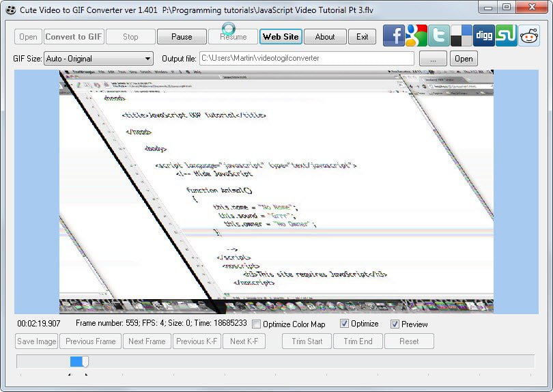Visit the Web Site button
553x392 pixels.
point(281,37)
